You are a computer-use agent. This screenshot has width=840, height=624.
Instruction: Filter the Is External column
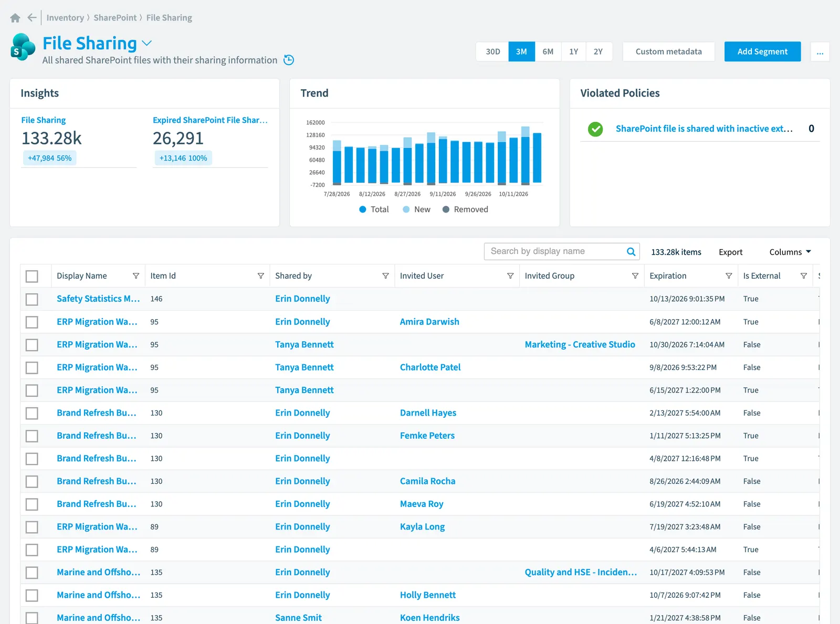[804, 276]
